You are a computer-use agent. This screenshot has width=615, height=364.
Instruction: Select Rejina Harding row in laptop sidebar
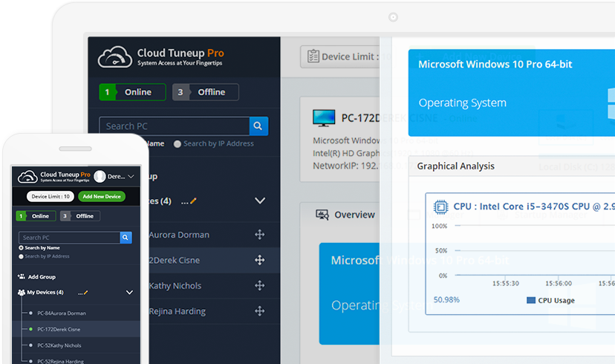tap(215, 311)
